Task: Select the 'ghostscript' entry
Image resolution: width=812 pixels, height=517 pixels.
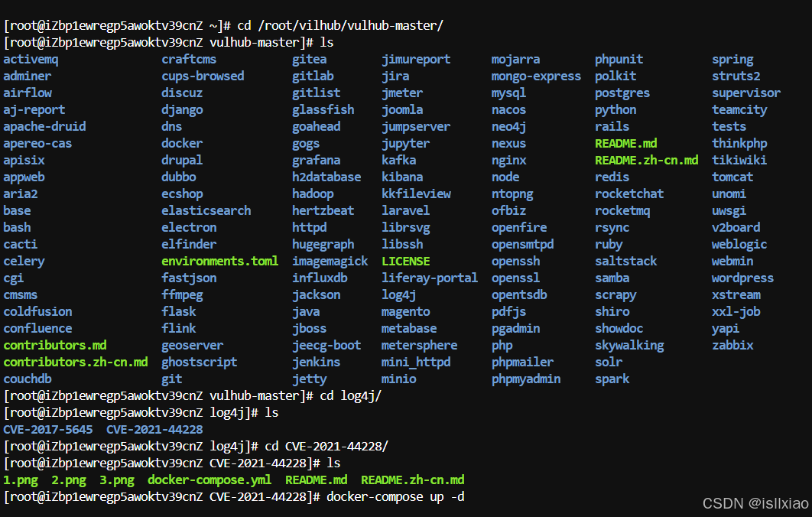Action: pos(200,362)
